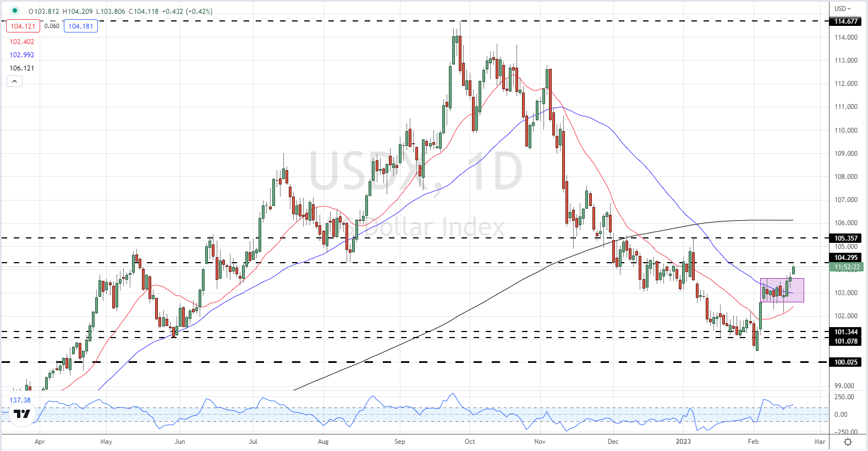This screenshot has width=868, height=451.
Task: Collapse the indicator legend with the arrow
Action: (x=15, y=81)
